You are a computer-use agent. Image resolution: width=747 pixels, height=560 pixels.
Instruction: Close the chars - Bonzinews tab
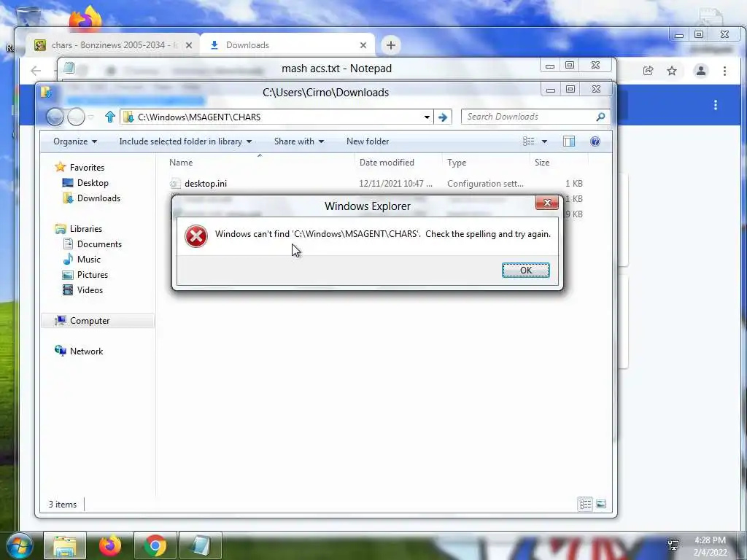[x=189, y=45]
